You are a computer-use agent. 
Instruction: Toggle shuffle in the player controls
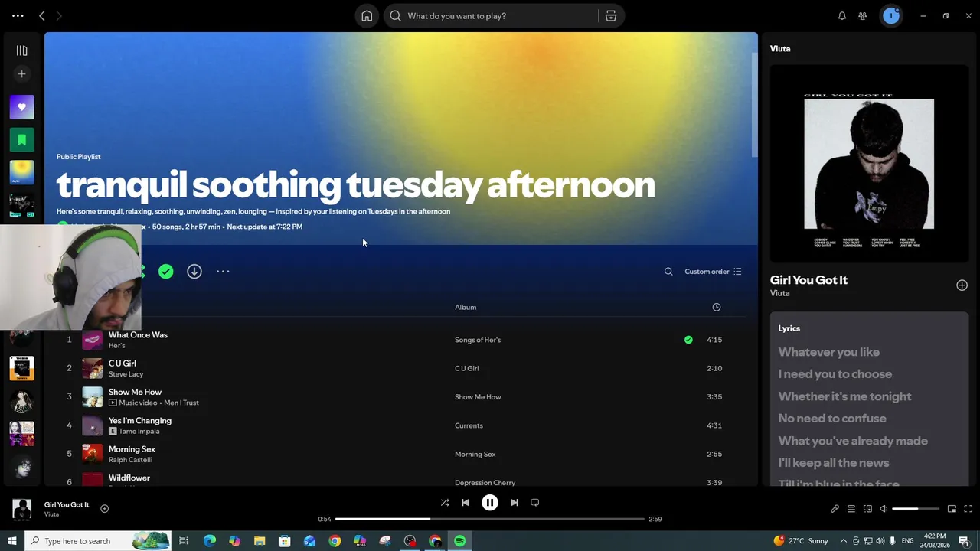click(445, 503)
